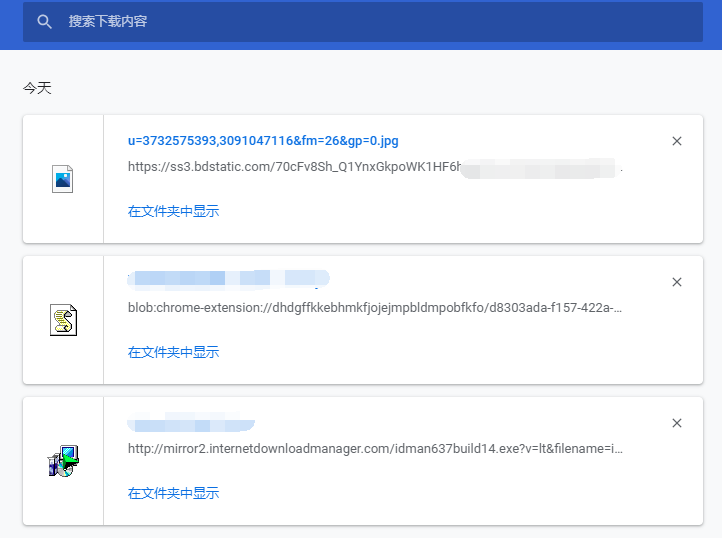Open the ss3.bdstatic.com source URL

375,167
